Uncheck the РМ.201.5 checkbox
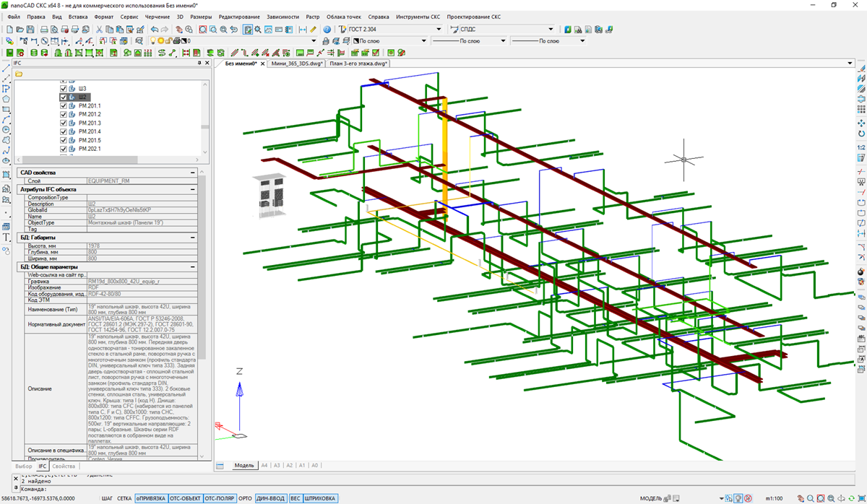The height and width of the screenshot is (504, 867). click(x=64, y=140)
